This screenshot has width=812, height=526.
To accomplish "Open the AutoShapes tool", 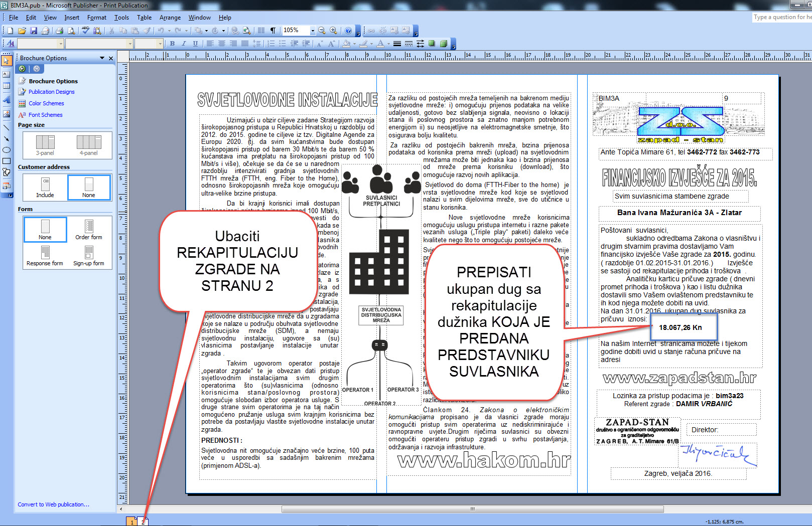I will coord(6,172).
